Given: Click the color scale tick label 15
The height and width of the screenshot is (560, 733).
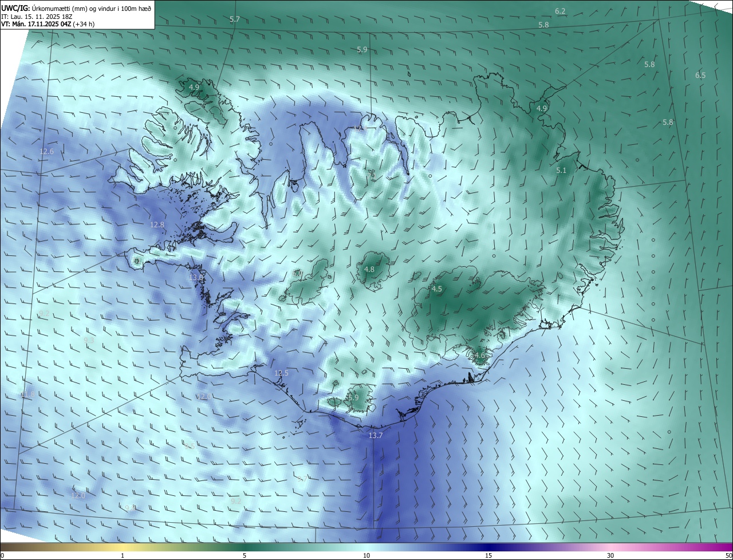Looking at the screenshot, I should 488,555.
